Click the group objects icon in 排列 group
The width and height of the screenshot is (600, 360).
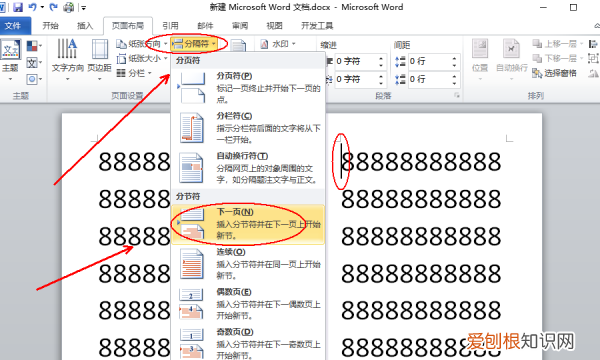(594, 59)
